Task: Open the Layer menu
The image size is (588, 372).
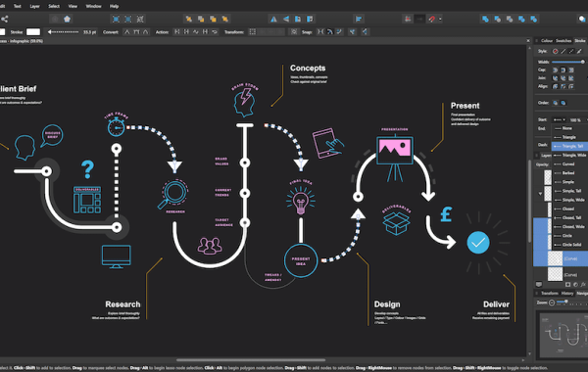Action: pos(34,6)
